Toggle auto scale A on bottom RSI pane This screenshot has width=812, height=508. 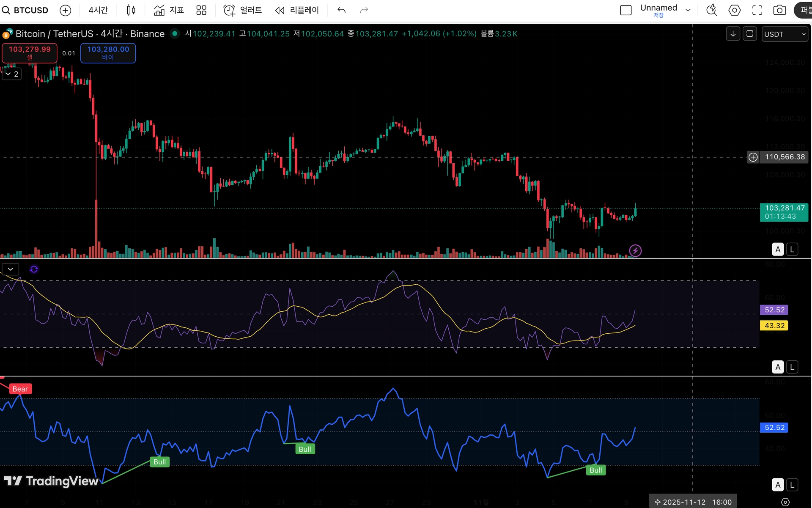[x=778, y=485]
